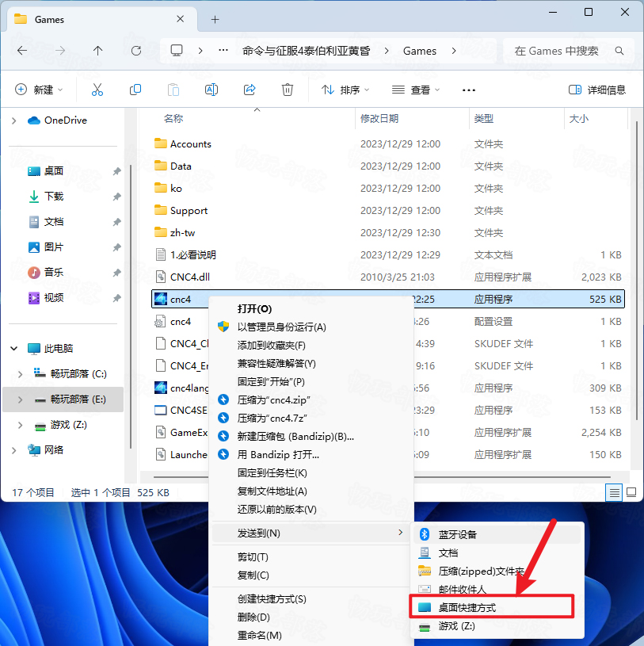This screenshot has height=646, width=644.
Task: Open 下载 folder in sidebar
Action: coord(45,197)
